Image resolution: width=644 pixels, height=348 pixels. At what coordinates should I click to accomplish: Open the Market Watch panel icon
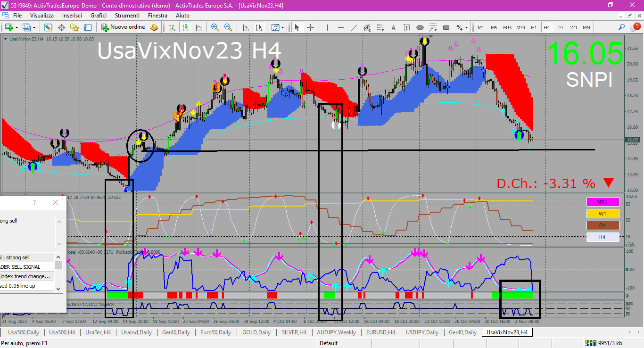(x=48, y=27)
